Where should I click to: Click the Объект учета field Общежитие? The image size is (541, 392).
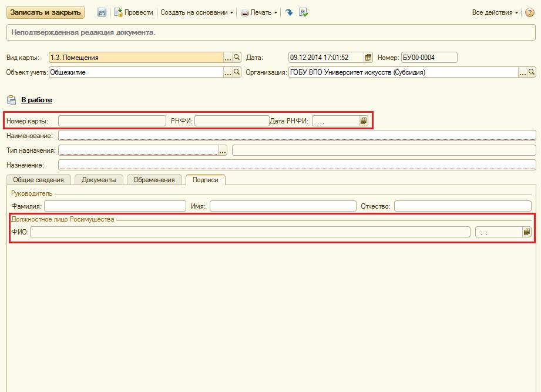click(136, 72)
